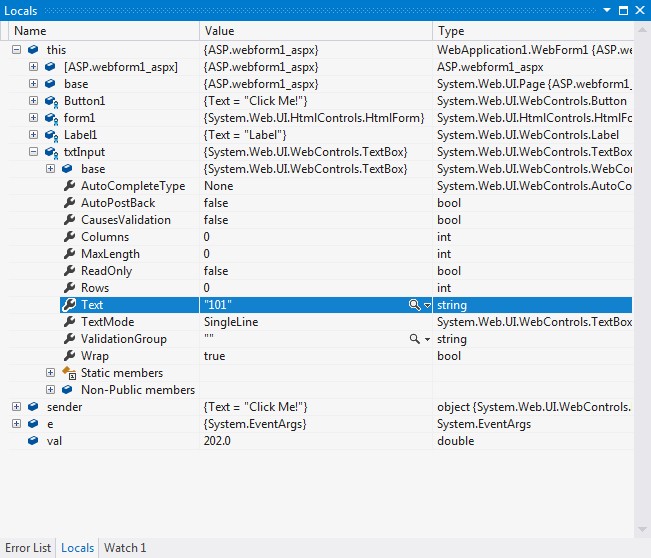The width and height of the screenshot is (651, 558).
Task: Select the sender row name
Action: [64, 407]
